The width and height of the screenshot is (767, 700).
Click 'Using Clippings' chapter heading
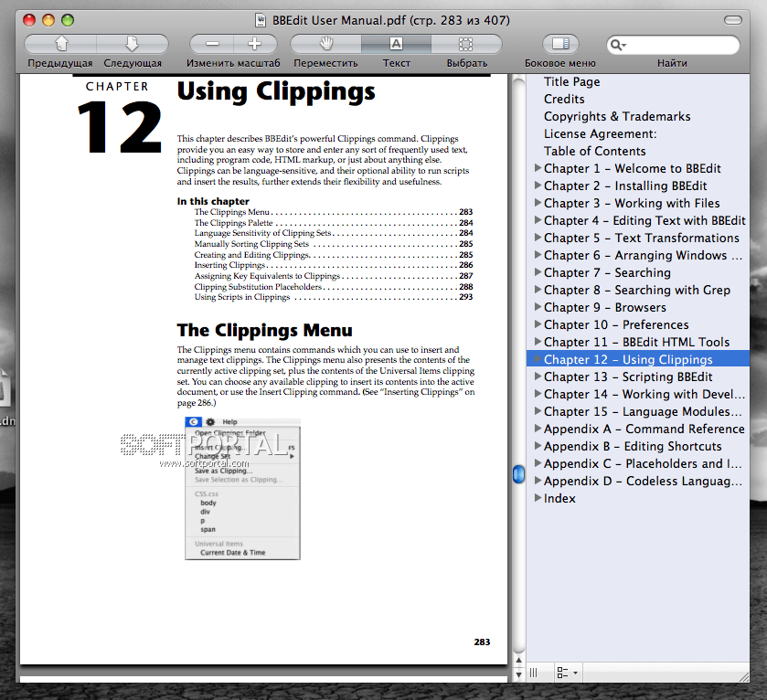tap(276, 92)
